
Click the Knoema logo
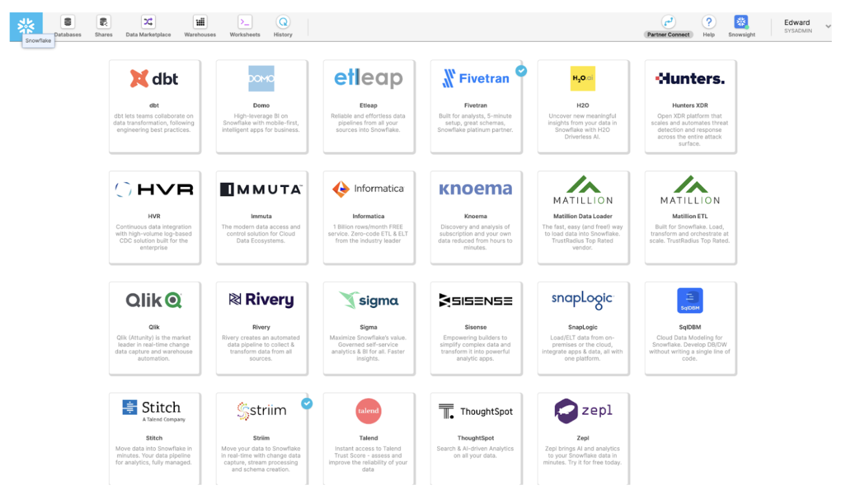pyautogui.click(x=476, y=189)
